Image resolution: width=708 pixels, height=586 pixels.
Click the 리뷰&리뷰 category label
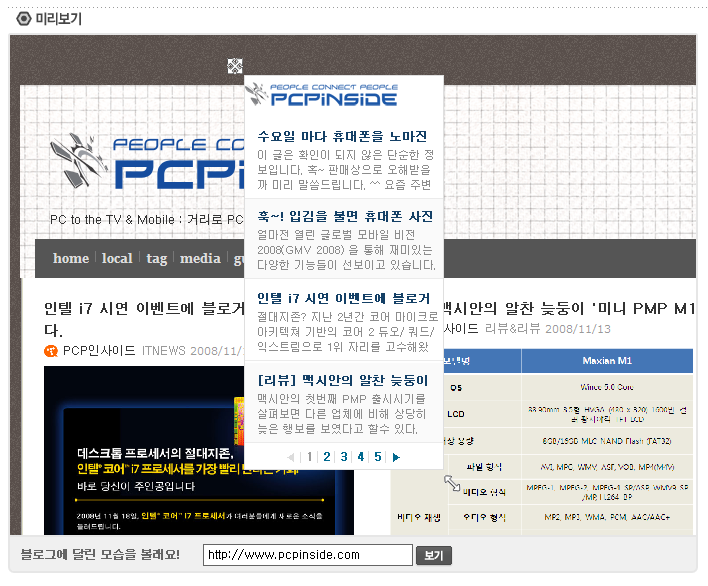coord(512,329)
